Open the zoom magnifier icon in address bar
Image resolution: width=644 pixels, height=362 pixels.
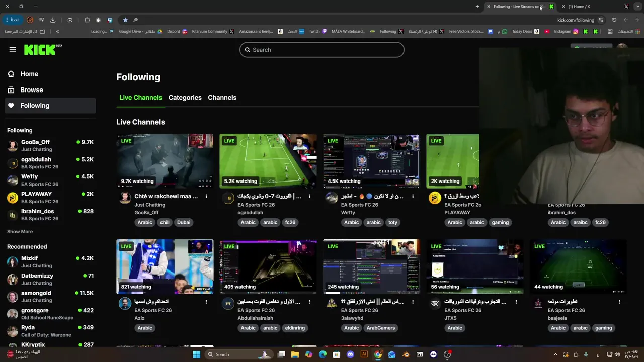[135, 20]
